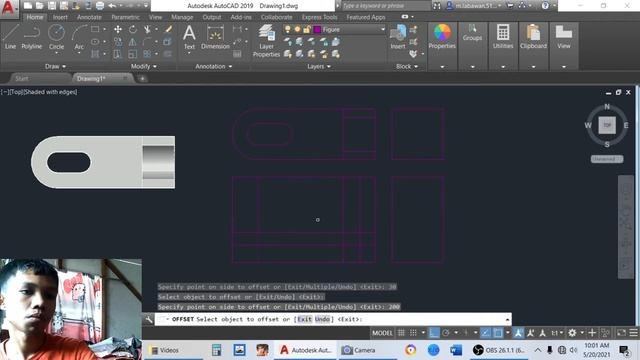This screenshot has height=360, width=640.
Task: Select the Text annotation tool
Action: pyautogui.click(x=189, y=37)
